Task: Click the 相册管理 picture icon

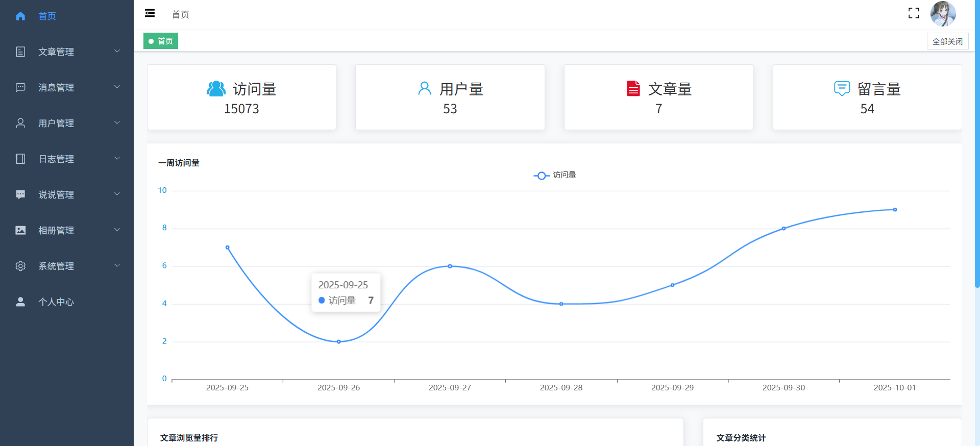Action: [20, 230]
